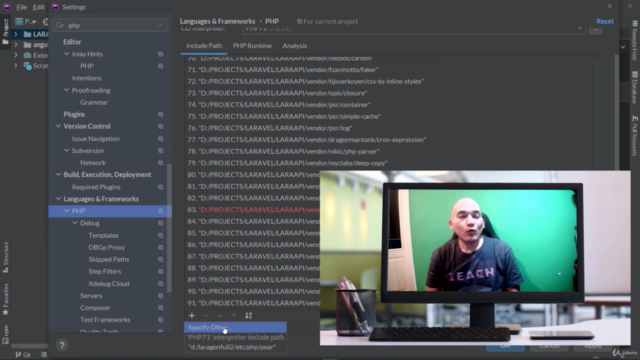Collapse Build, Execution, Deployment section
Viewport: 640px width, 360px height.
click(58, 175)
